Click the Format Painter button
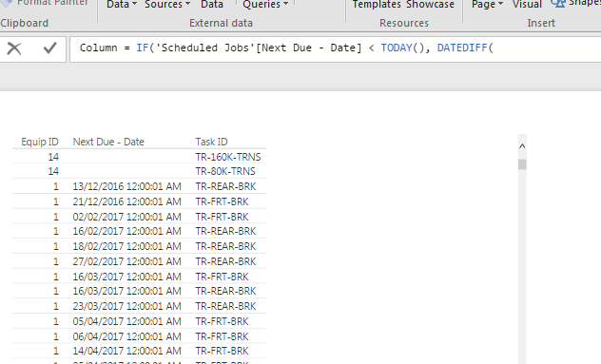Viewport: 601px width, 364px height. (46, 3)
